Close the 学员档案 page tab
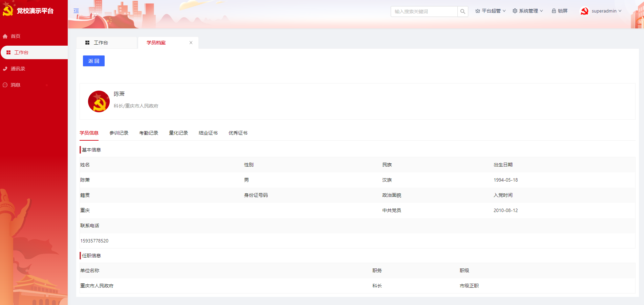Screen dimensions: 644x305 [191, 43]
